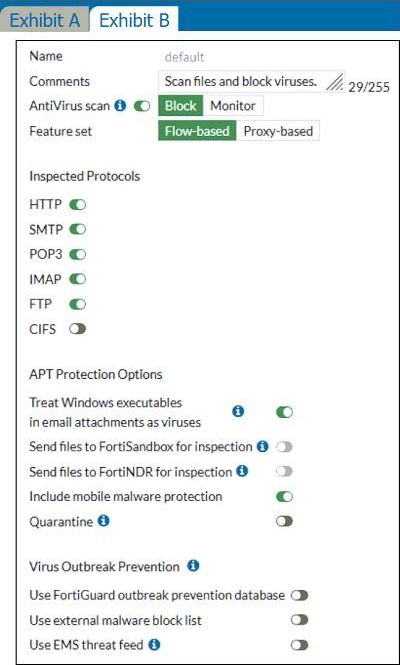Image resolution: width=400 pixels, height=665 pixels.
Task: Click the Virus Outbreak Prevention info icon
Action: [193, 566]
